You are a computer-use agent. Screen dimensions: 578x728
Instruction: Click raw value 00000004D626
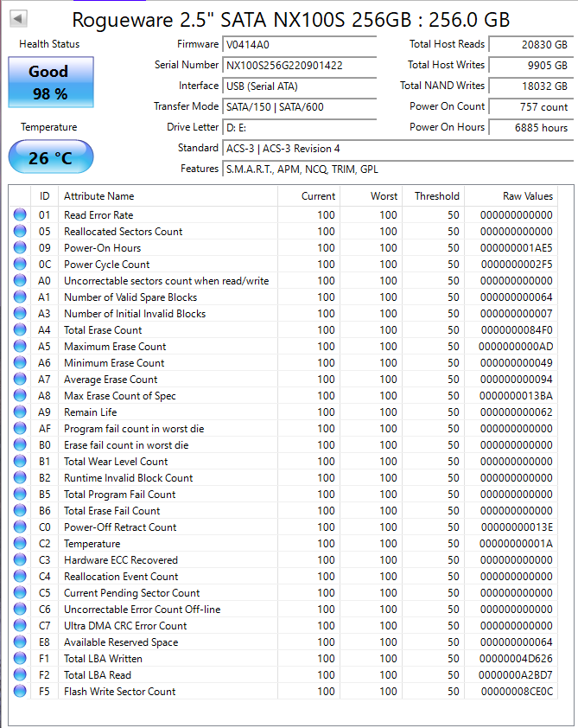(516, 658)
